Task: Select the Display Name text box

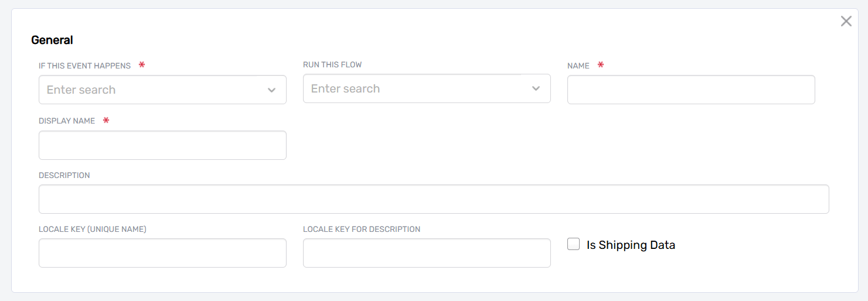Action: (162, 145)
